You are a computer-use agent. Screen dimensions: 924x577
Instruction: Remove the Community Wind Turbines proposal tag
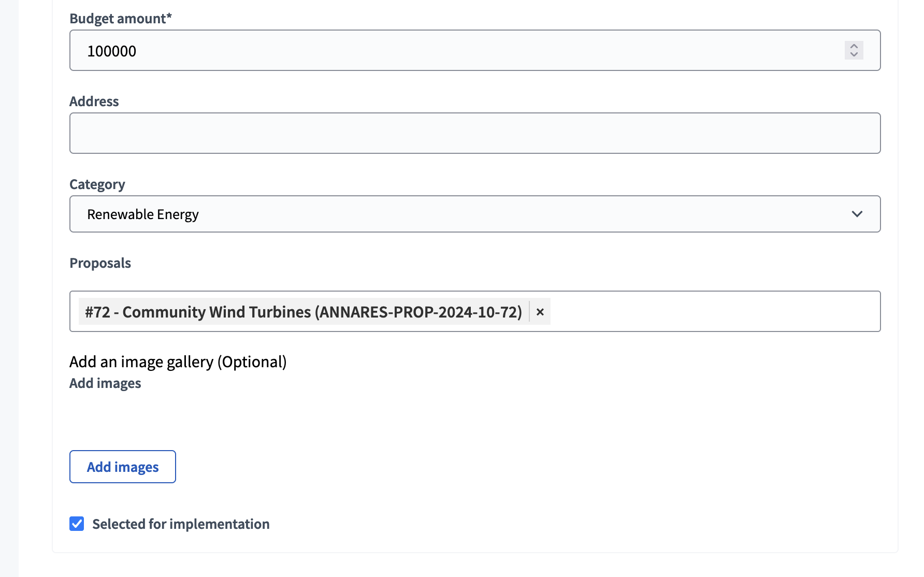[x=540, y=312]
